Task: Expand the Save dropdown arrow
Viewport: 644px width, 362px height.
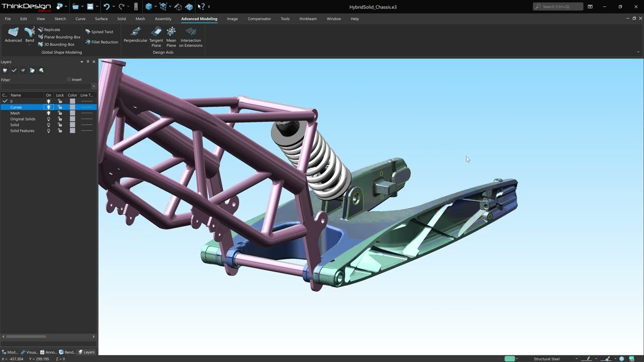Action: tap(97, 7)
